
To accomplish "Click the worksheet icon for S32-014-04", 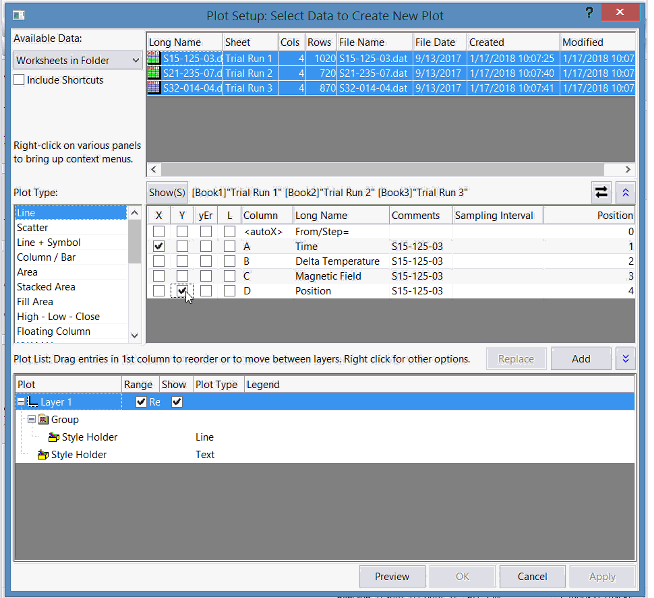I will [154, 88].
